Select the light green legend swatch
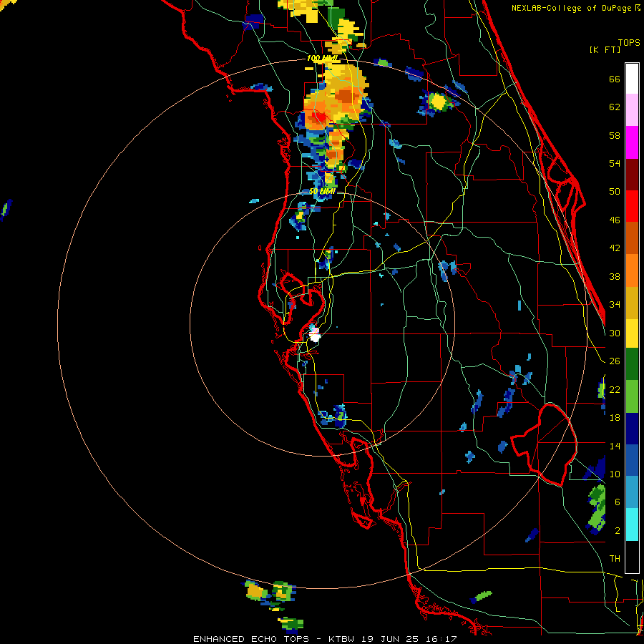 click(632, 396)
